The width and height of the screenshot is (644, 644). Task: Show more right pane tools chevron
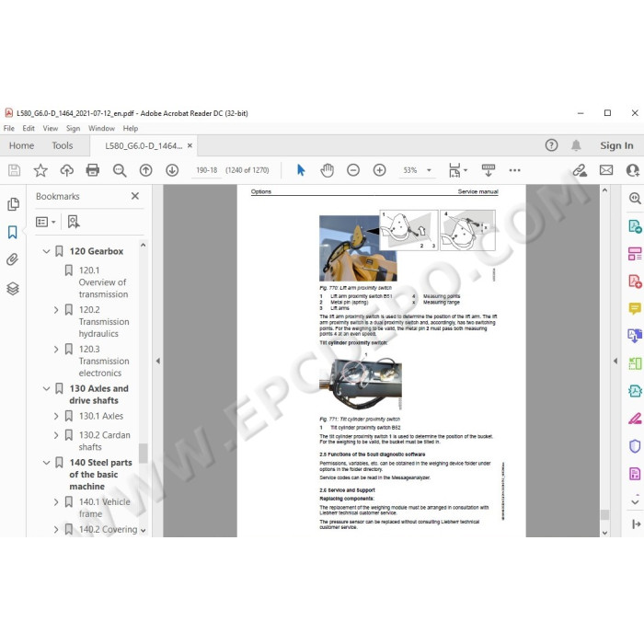tap(635, 502)
